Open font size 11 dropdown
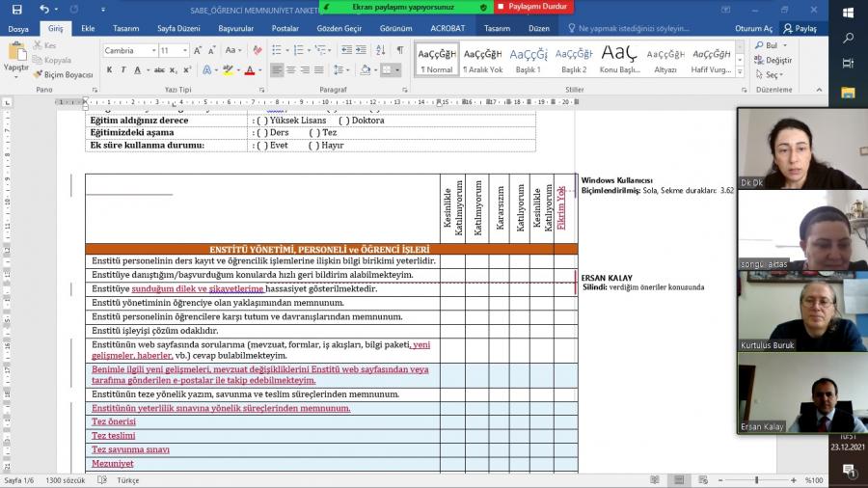 (185, 50)
